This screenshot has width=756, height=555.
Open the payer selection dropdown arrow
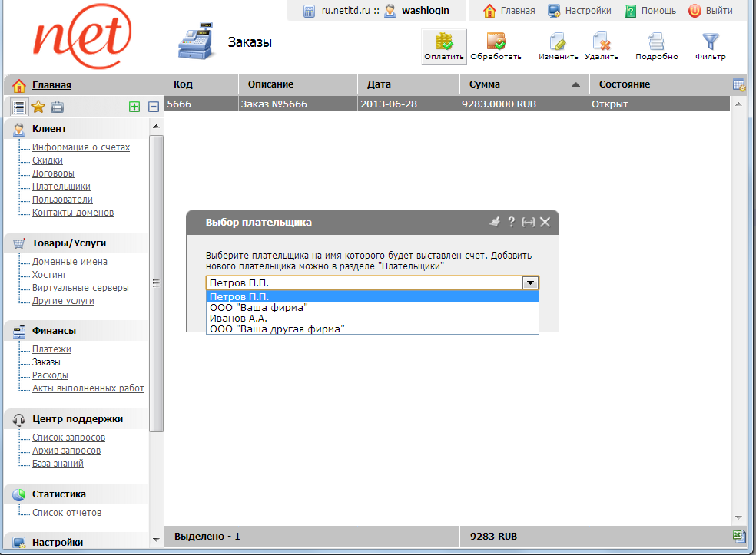coord(530,282)
